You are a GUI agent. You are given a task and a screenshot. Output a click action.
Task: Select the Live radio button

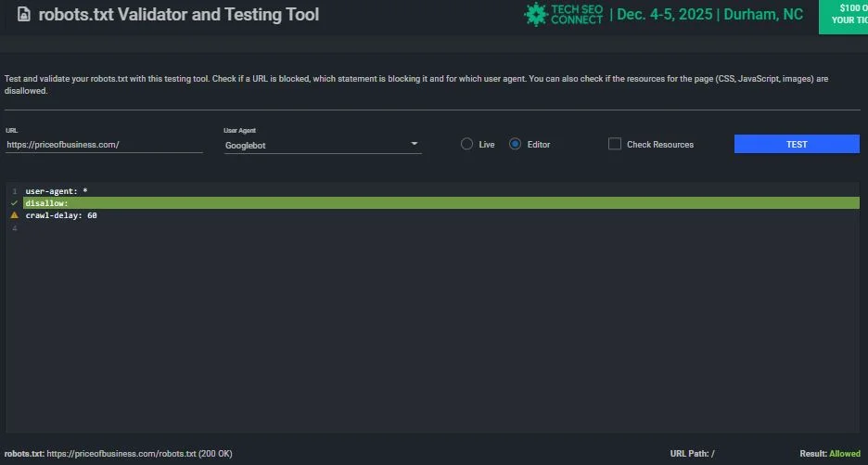tap(466, 144)
